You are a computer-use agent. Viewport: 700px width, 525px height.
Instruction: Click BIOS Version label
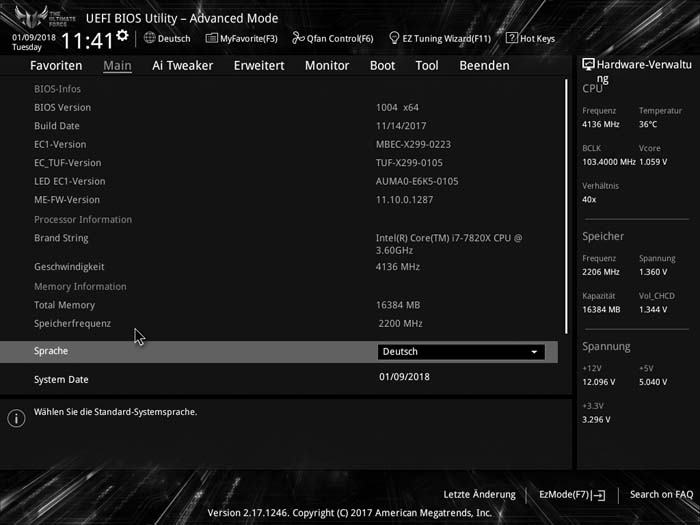(x=62, y=108)
